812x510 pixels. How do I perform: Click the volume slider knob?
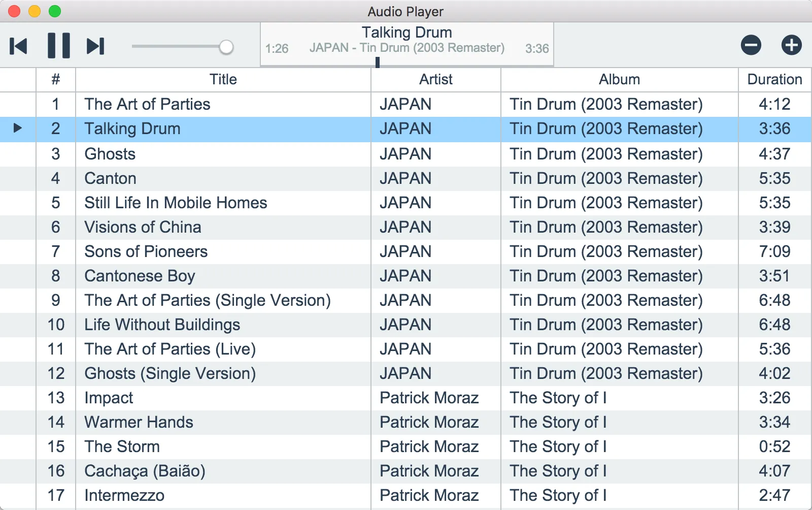click(x=226, y=47)
